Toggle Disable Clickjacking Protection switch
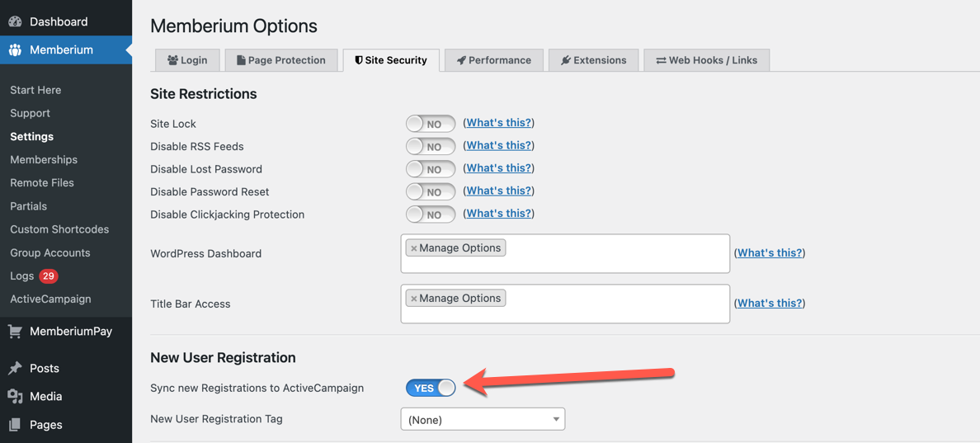Screen dimensions: 980x443 coord(431,214)
